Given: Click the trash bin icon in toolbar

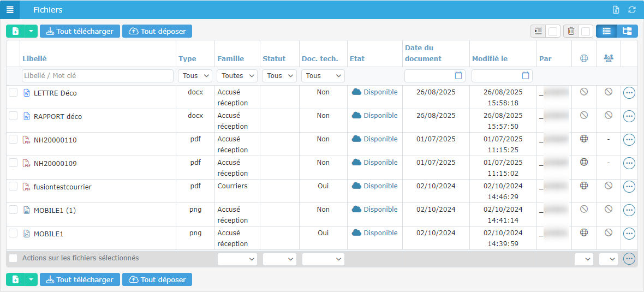Looking at the screenshot, I should pyautogui.click(x=571, y=31).
